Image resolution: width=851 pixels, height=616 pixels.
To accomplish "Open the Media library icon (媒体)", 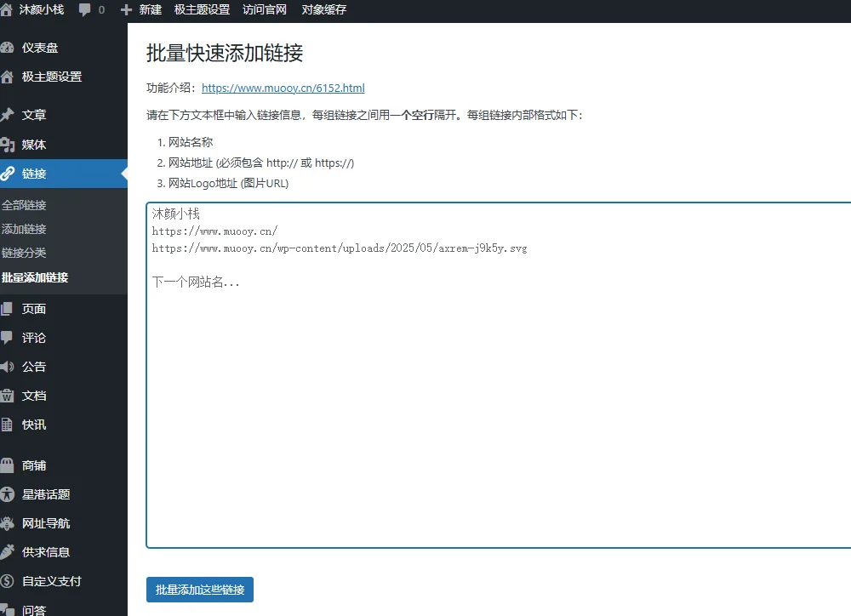I will pos(8,145).
